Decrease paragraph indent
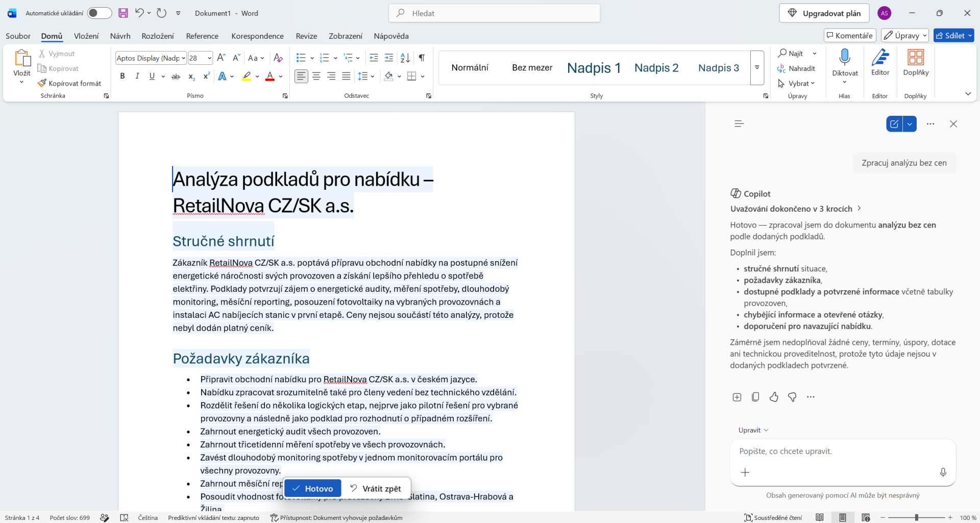980x523 pixels. [374, 58]
